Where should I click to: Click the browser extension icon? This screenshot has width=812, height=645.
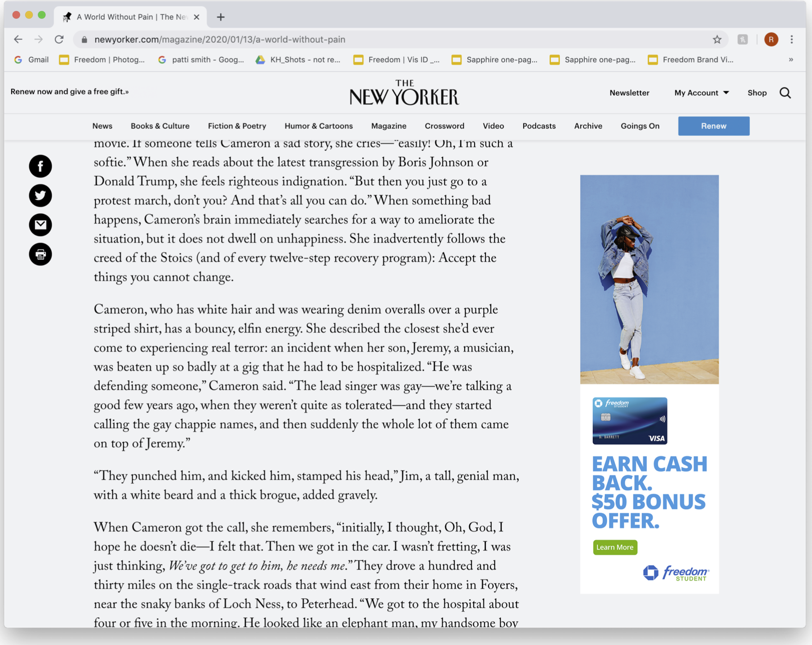743,40
